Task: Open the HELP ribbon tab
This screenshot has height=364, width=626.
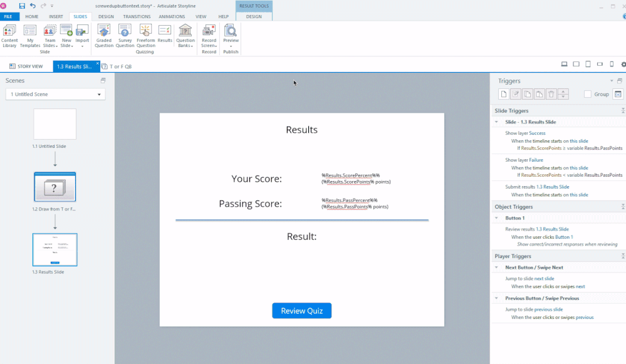Action: (223, 17)
